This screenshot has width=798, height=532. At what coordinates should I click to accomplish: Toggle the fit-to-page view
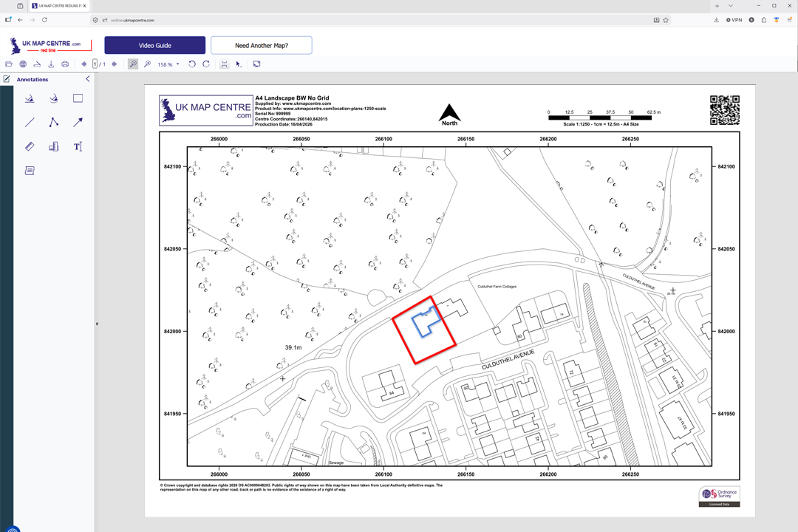click(223, 64)
